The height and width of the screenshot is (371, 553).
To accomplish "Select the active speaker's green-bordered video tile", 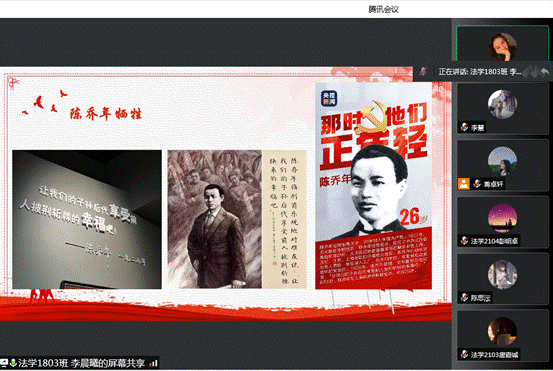I will point(503,43).
